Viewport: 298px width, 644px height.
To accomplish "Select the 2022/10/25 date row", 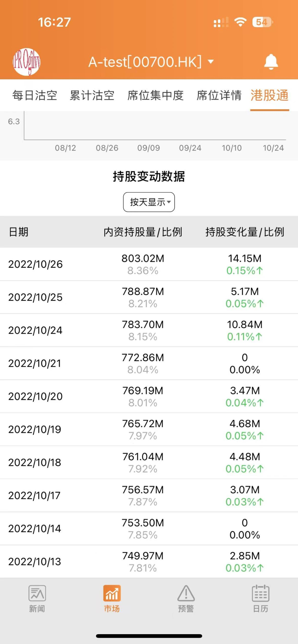I will click(149, 297).
